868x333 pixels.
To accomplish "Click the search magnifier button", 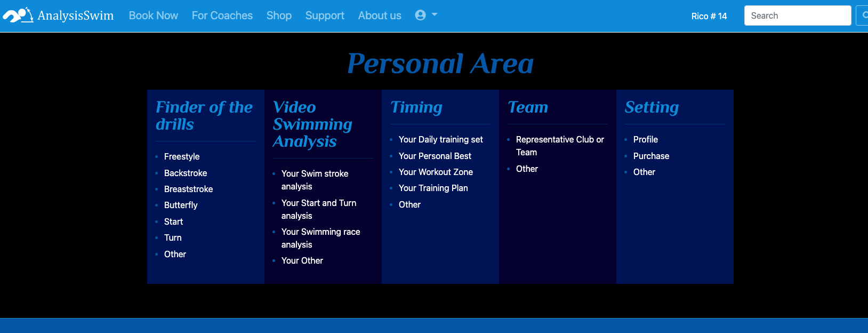I will 862,15.
